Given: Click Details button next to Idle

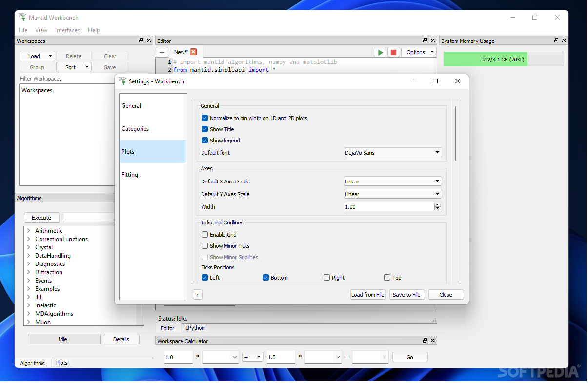Looking at the screenshot, I should tap(122, 339).
